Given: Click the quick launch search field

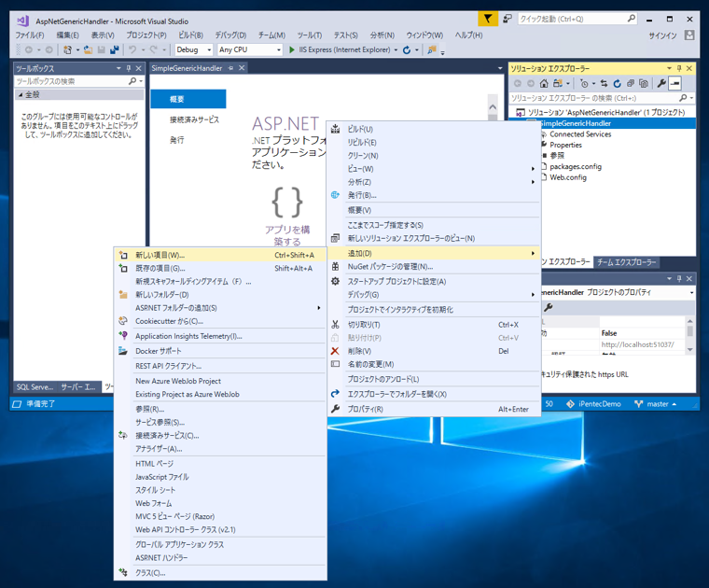Looking at the screenshot, I should pyautogui.click(x=571, y=19).
